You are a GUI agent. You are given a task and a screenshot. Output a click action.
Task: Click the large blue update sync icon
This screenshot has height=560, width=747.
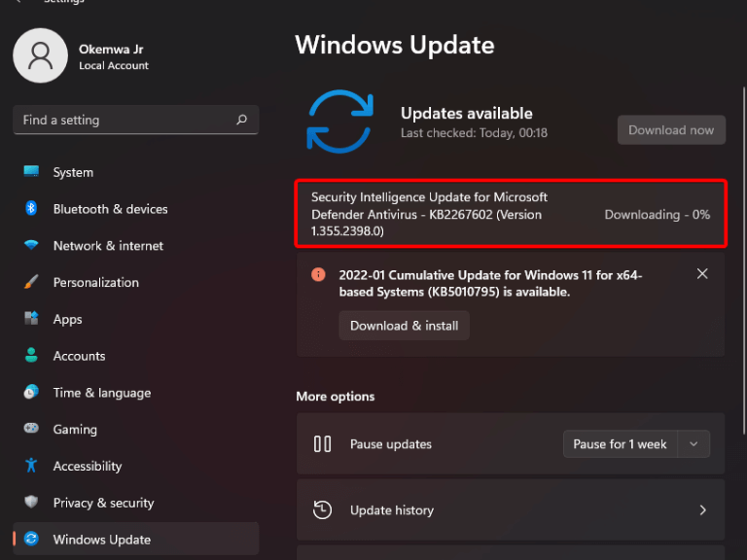(x=339, y=122)
